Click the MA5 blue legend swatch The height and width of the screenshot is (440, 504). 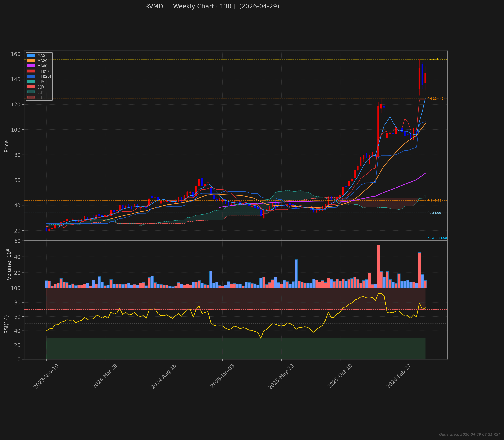point(31,55)
